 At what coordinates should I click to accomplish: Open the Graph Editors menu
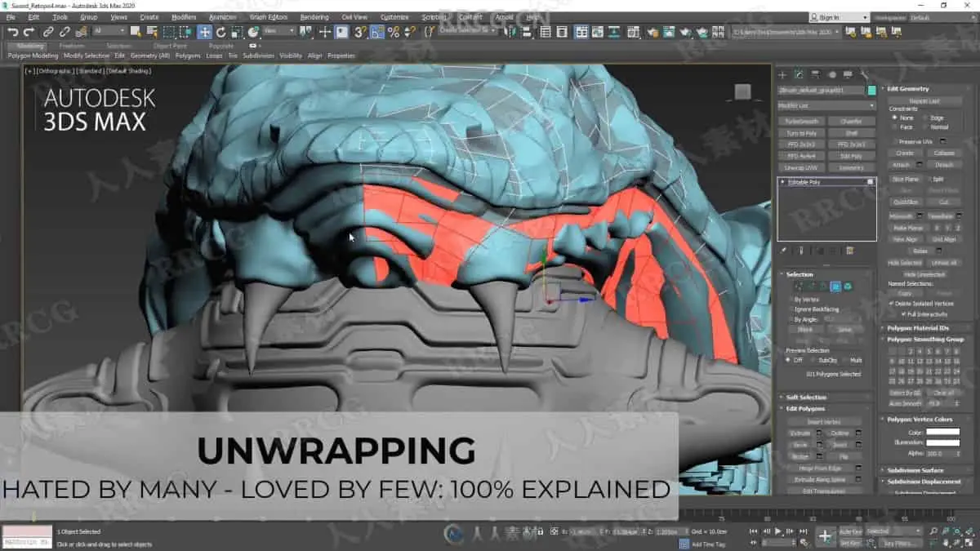pos(268,17)
